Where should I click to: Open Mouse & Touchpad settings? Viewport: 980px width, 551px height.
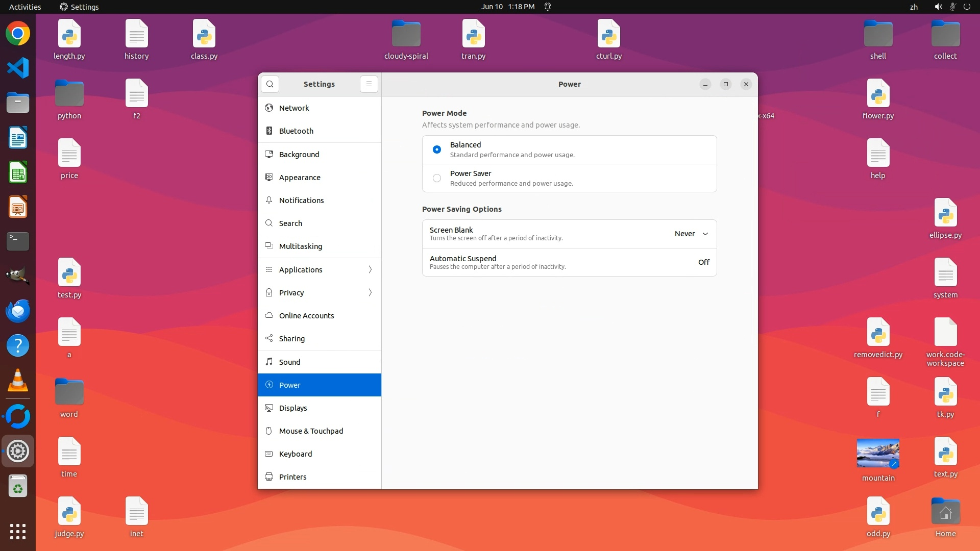[311, 431]
